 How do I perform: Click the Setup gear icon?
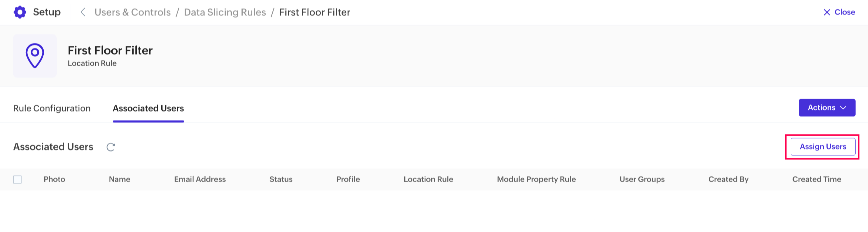[x=19, y=12]
